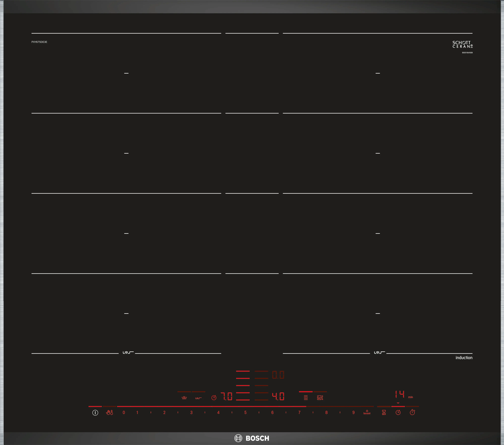Start the stopwatch count-up timer
The height and width of the screenshot is (445, 504).
412,412
